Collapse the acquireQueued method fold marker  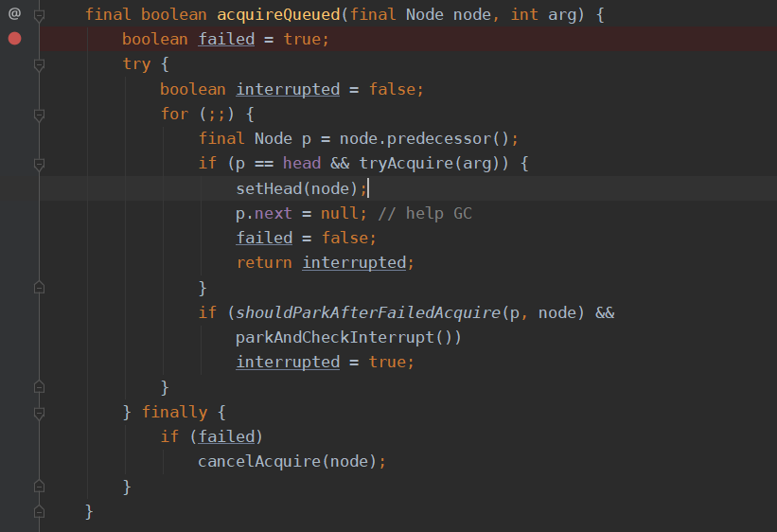tap(39, 16)
